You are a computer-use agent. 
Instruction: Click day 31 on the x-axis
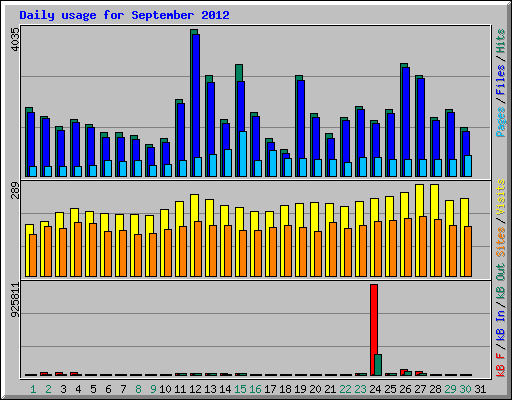(480, 389)
